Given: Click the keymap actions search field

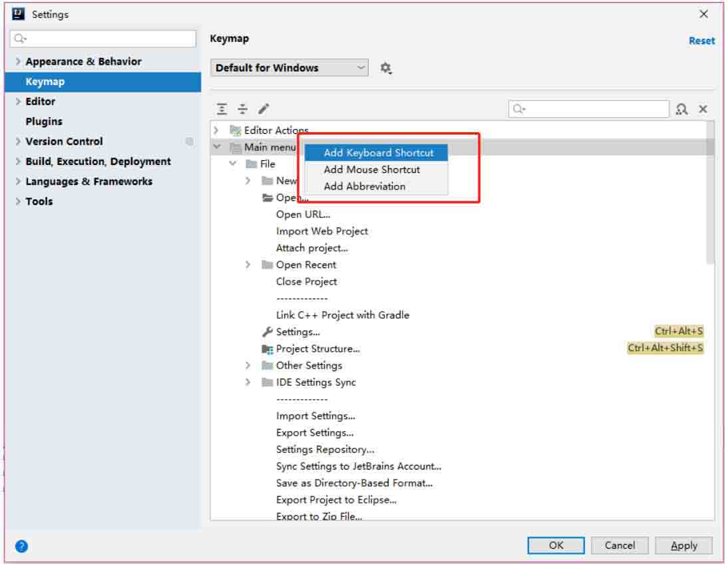Looking at the screenshot, I should (589, 109).
